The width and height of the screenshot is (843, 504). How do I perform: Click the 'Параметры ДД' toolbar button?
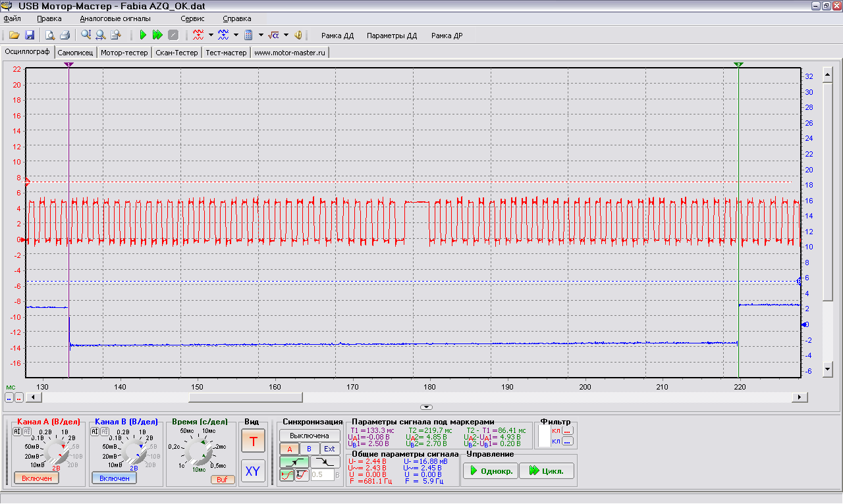point(392,36)
